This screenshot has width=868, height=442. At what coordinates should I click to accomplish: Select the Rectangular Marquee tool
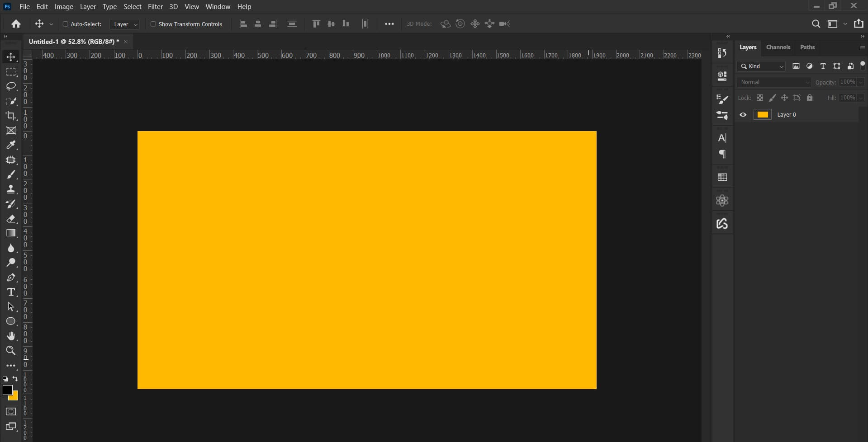[11, 72]
